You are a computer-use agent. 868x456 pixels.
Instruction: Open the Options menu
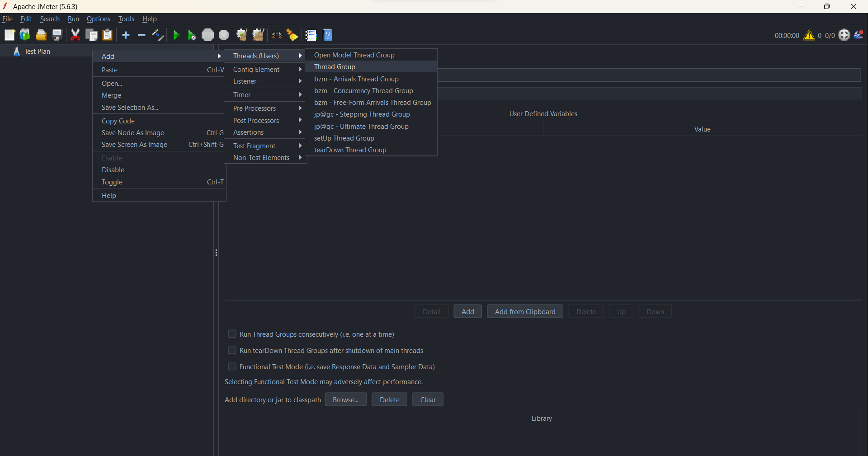coord(98,19)
